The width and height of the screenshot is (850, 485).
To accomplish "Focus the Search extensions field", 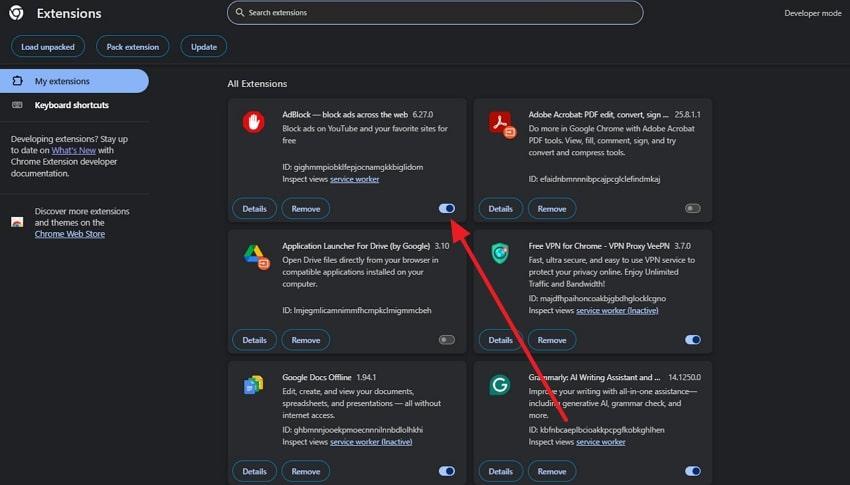I will point(435,12).
